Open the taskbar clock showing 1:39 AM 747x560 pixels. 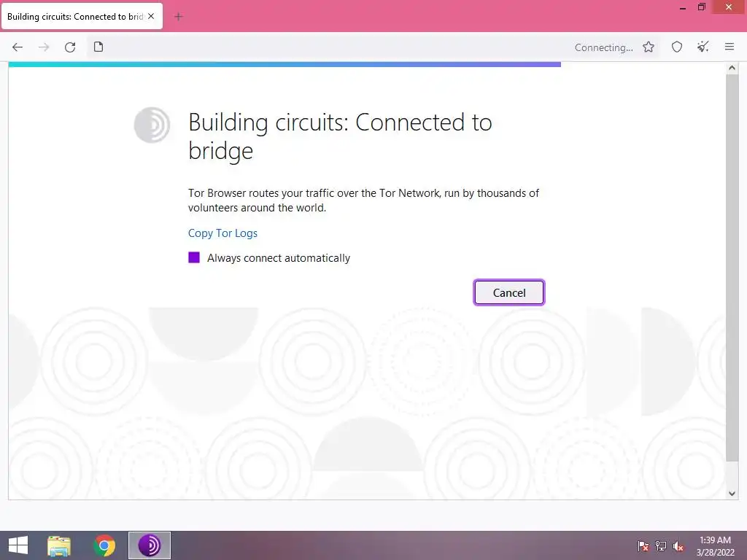(715, 545)
